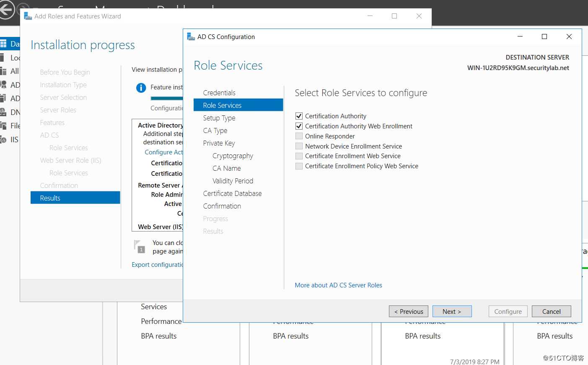Open Dashboard in Server Manager sidebar

point(10,44)
